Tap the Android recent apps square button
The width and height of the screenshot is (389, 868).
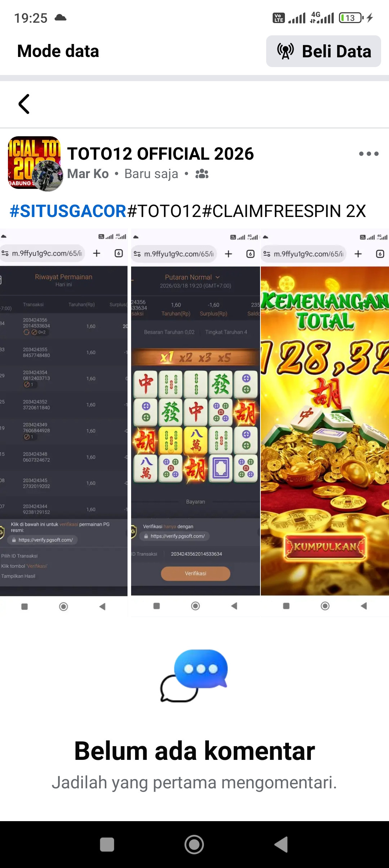pos(107,844)
